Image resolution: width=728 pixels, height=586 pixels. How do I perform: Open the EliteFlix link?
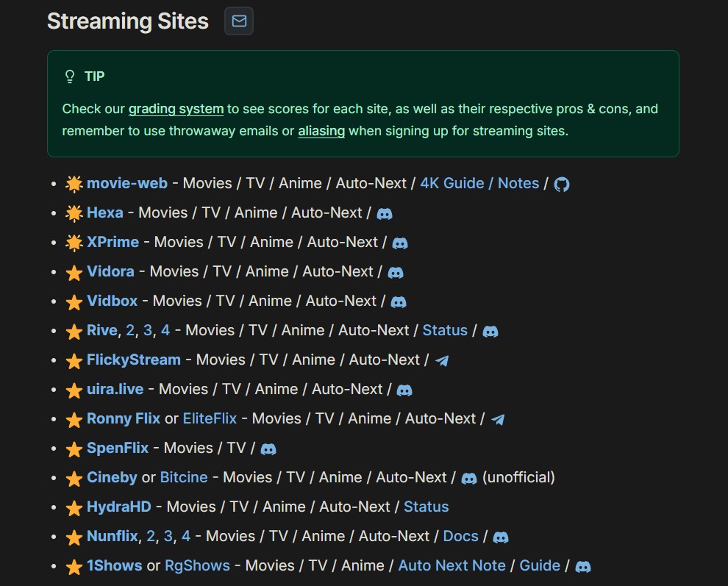pos(210,418)
